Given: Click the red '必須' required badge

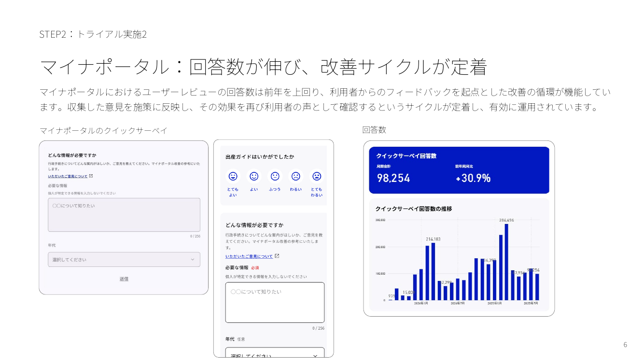Looking at the screenshot, I should tap(255, 268).
